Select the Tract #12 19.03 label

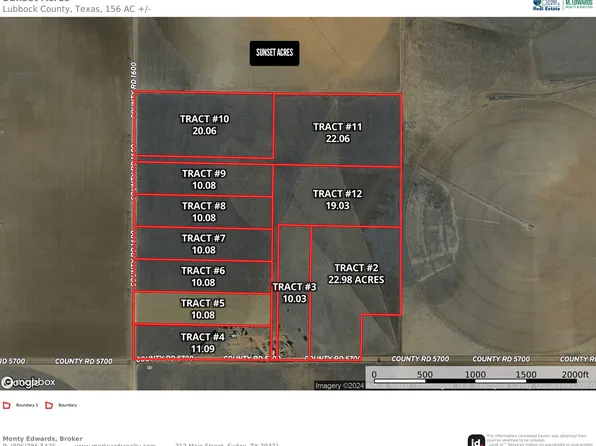pyautogui.click(x=337, y=200)
